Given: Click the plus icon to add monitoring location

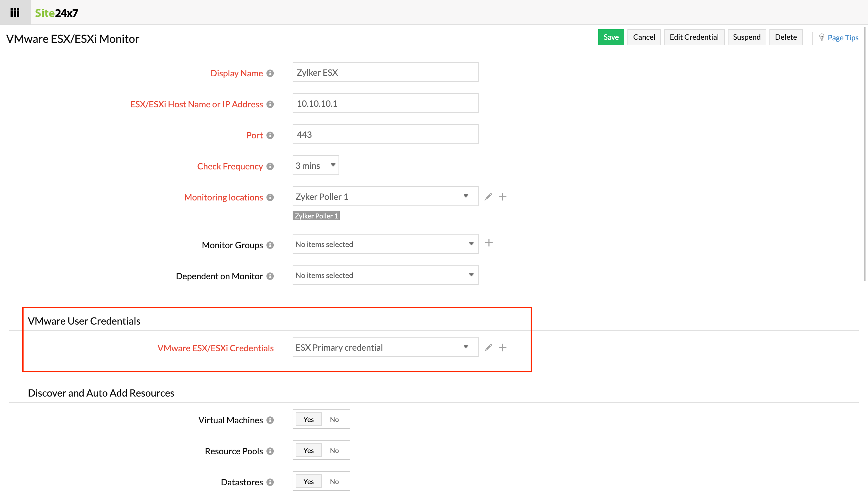Looking at the screenshot, I should point(503,196).
